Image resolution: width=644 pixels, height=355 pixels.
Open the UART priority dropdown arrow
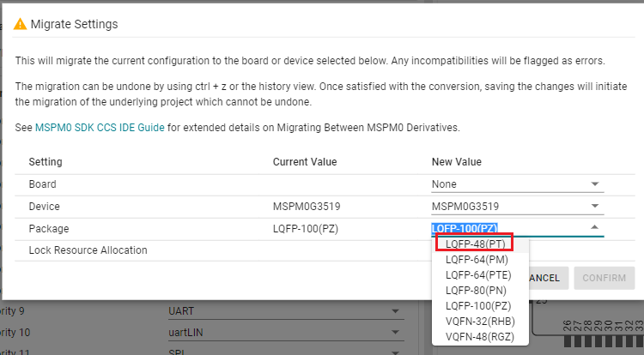[x=395, y=311]
